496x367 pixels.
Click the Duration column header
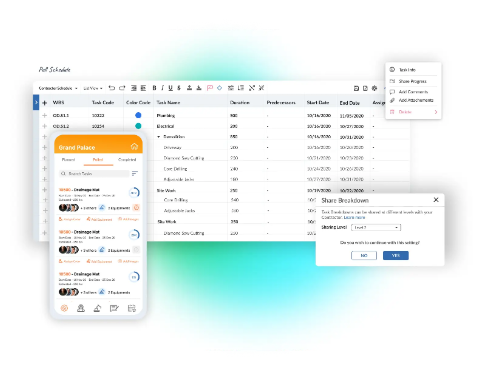pos(240,103)
